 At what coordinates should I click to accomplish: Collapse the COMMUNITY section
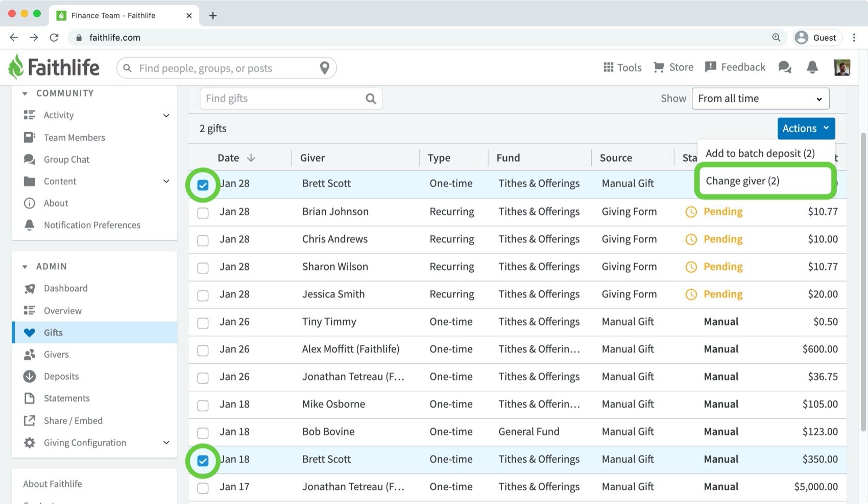[x=25, y=93]
